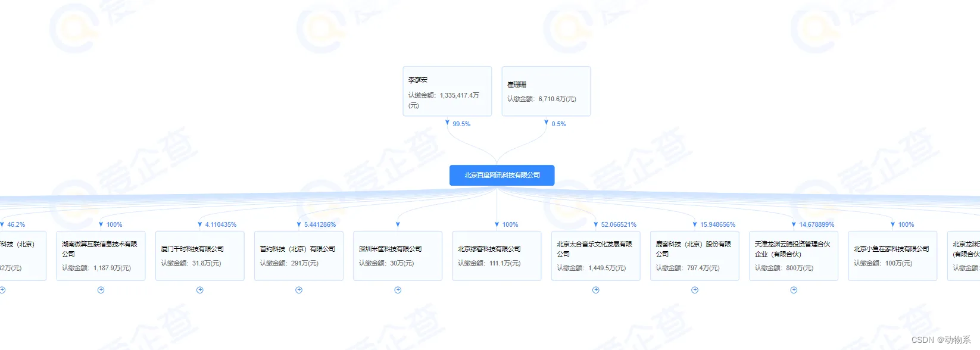Click 认缴金额 1,187.9万(元) text
The width and height of the screenshot is (980, 350).
[x=96, y=268]
